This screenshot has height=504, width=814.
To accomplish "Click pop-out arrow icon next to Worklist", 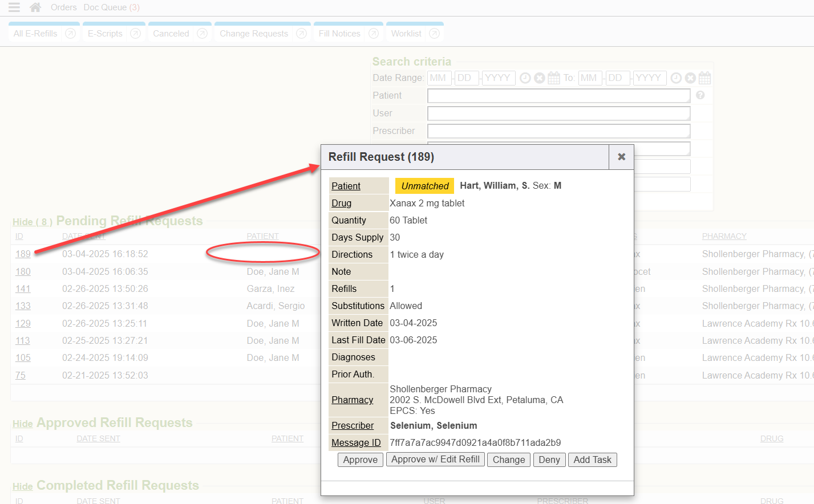I will pos(434,34).
